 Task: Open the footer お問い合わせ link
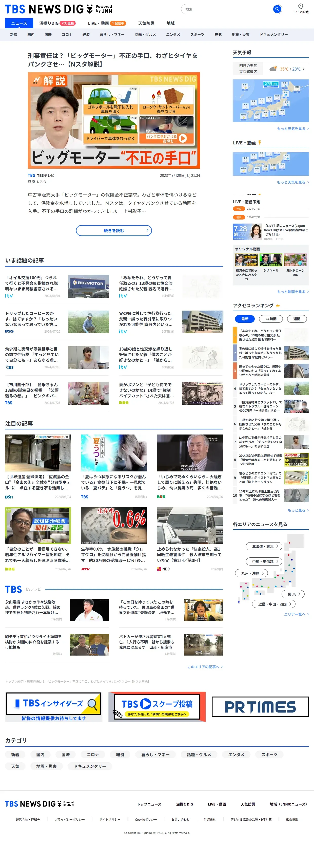(x=180, y=819)
